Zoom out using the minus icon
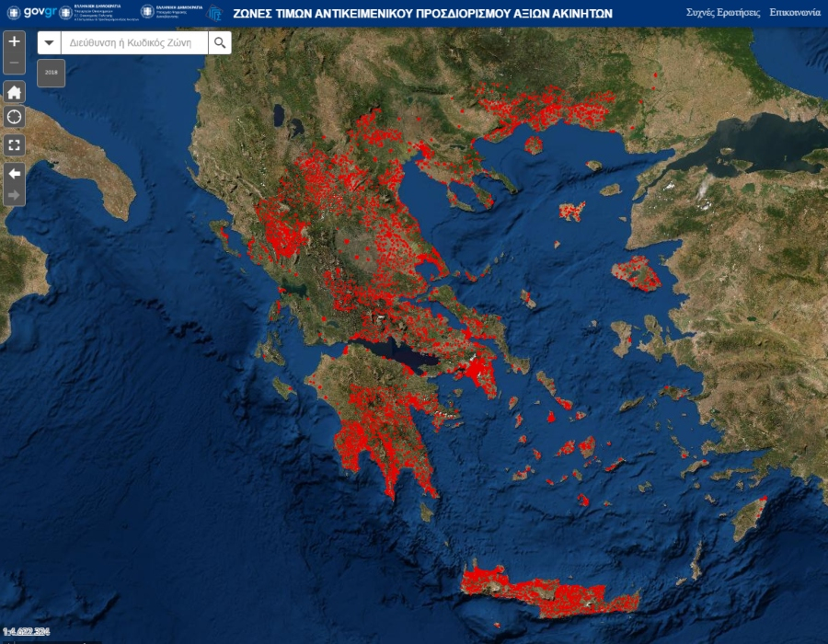The height and width of the screenshot is (644, 828). click(13, 63)
